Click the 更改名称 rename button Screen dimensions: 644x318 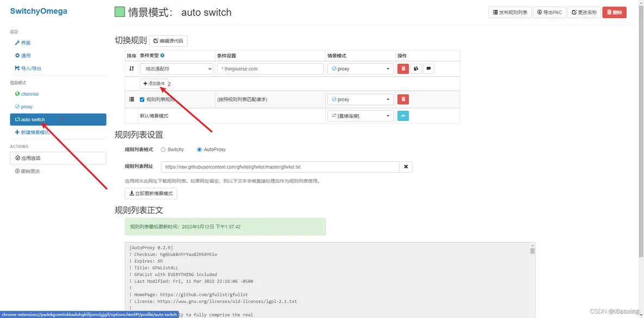click(584, 13)
